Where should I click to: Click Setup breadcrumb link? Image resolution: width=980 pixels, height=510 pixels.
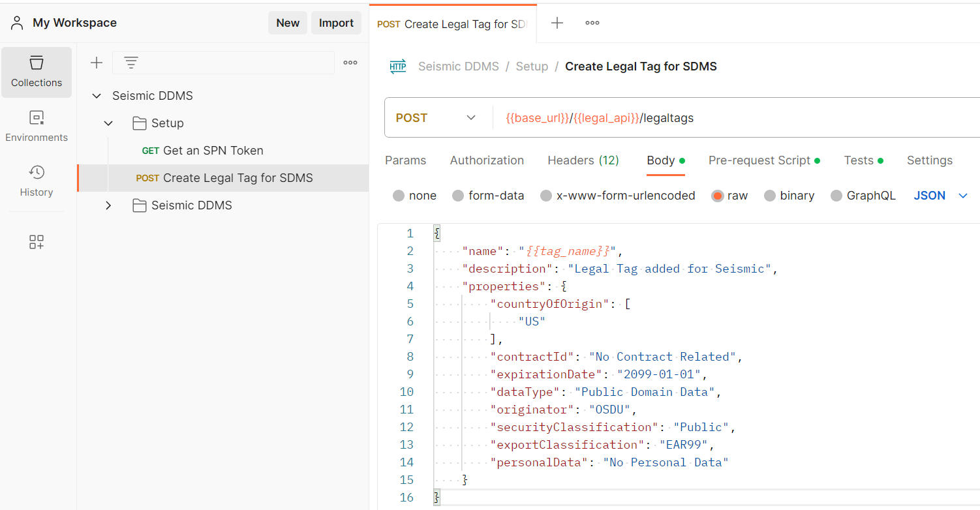(532, 67)
